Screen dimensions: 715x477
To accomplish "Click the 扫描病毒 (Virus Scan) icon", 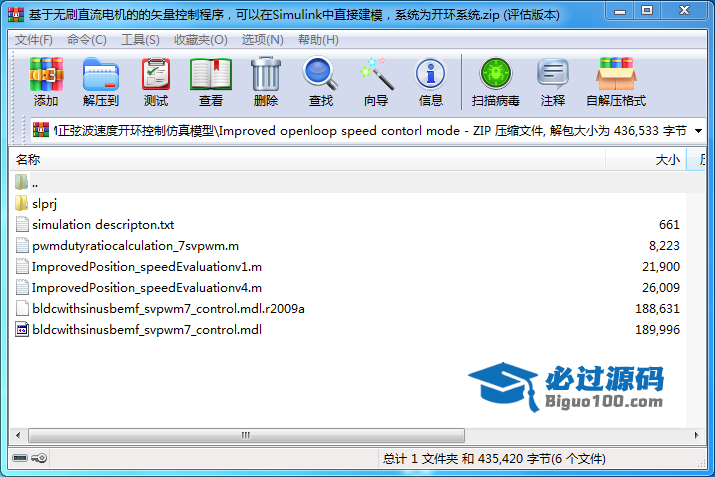I will coord(496,73).
